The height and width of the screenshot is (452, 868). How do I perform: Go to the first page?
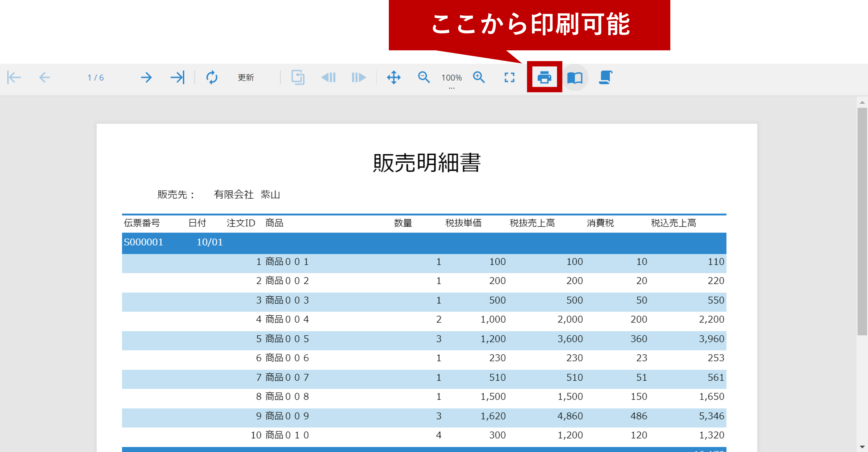13,77
